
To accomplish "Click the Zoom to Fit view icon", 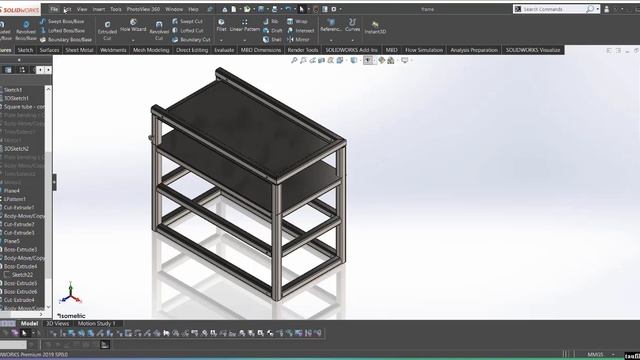I will 294,60.
